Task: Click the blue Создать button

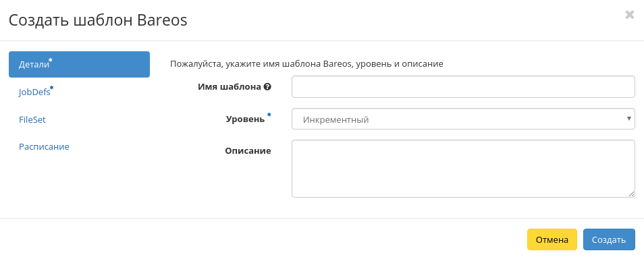Action: point(609,239)
